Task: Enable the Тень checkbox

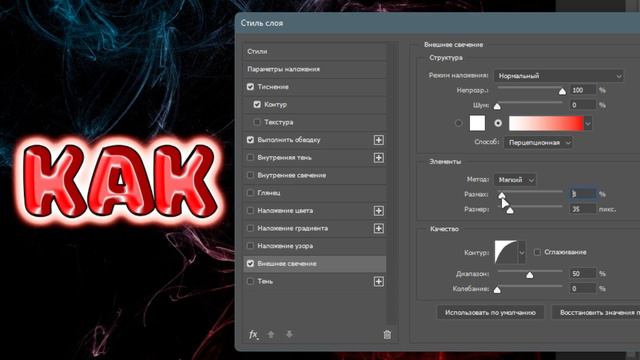Action: coord(250,281)
